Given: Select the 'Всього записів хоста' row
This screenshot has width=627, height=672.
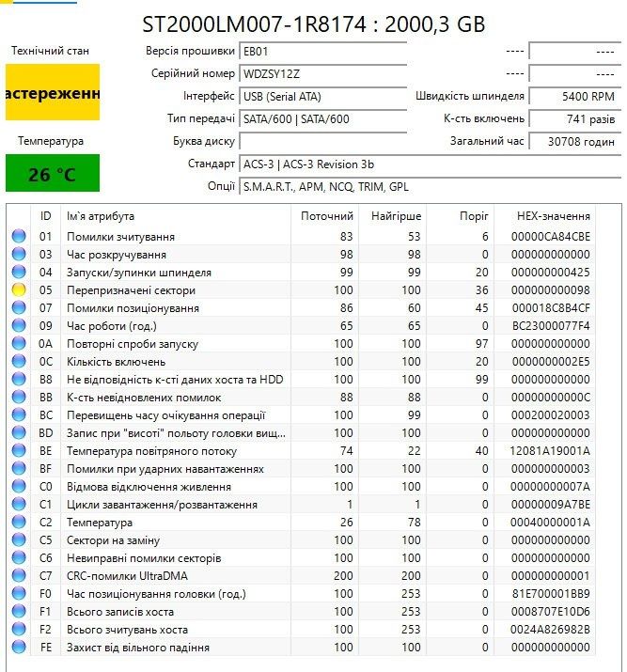Looking at the screenshot, I should [301, 612].
